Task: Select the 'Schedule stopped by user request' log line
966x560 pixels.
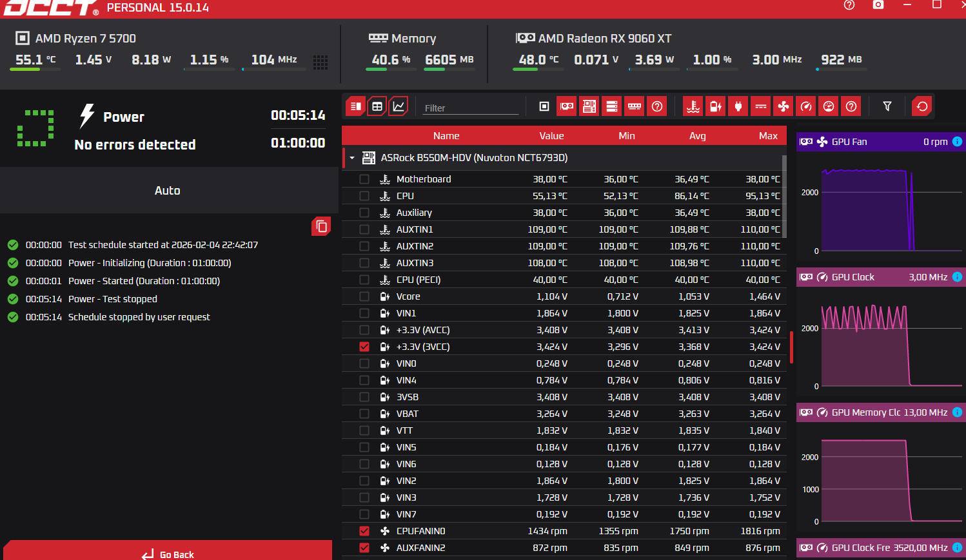Action: 139,317
